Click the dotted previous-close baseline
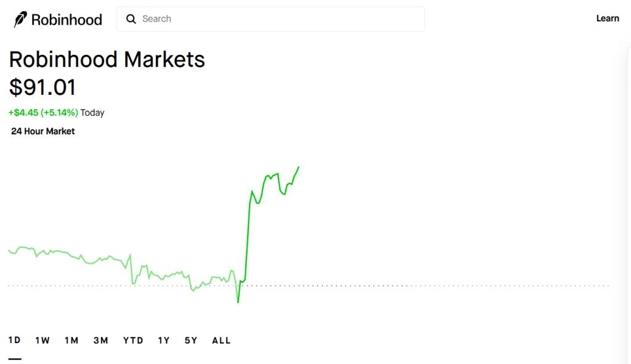Image resolution: width=631 pixels, height=364 pixels. pyautogui.click(x=309, y=286)
